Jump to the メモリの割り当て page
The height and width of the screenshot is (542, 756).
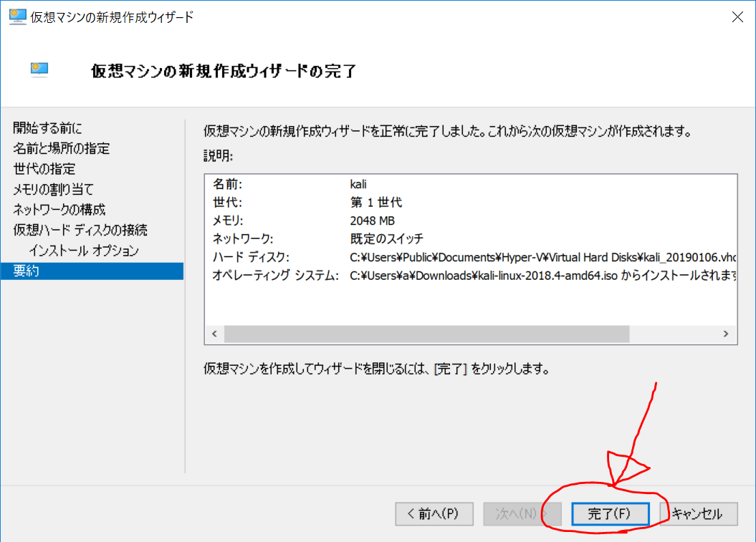coord(53,189)
